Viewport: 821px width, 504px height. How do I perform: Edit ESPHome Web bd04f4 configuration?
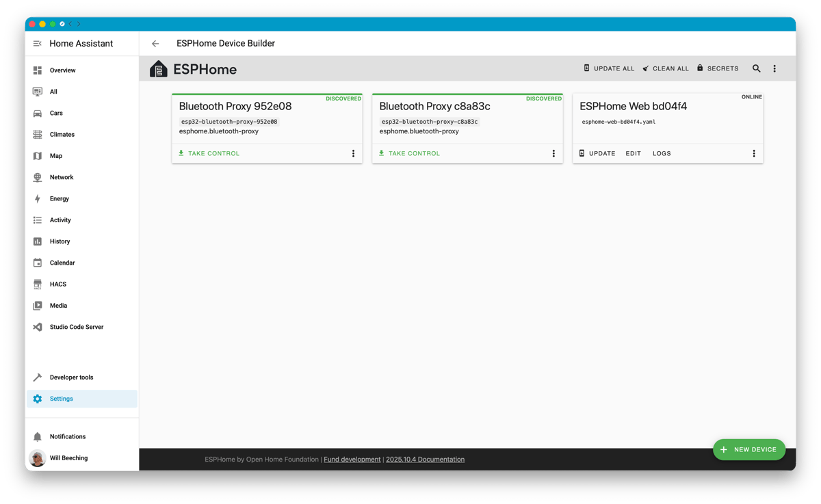(634, 153)
